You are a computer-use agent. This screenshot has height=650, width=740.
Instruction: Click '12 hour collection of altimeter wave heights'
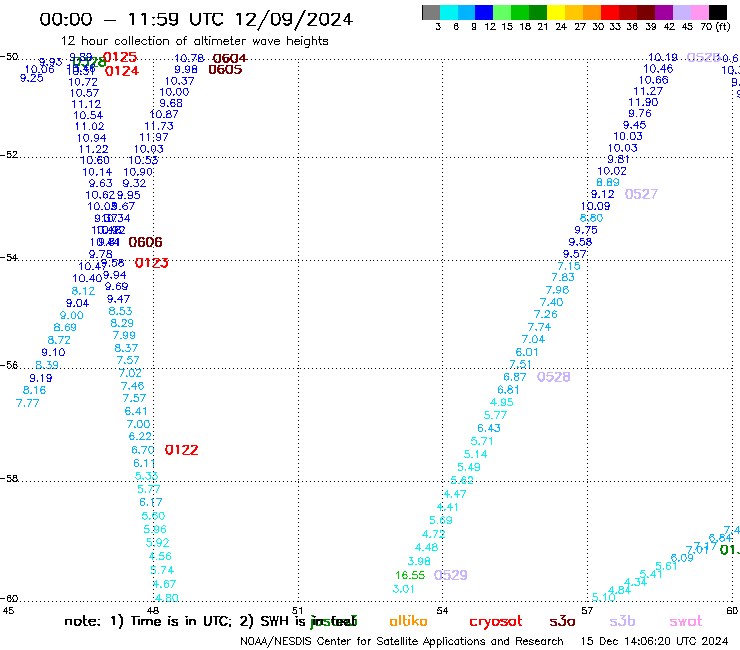(x=194, y=41)
